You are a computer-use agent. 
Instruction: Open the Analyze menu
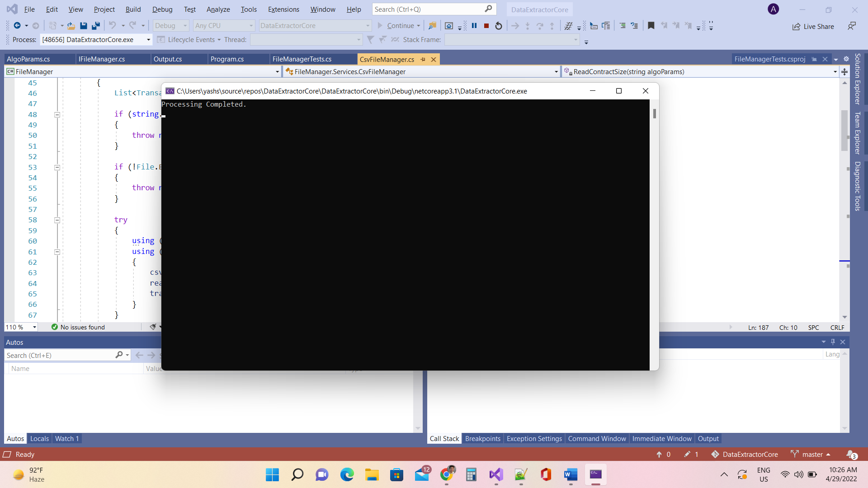218,9
